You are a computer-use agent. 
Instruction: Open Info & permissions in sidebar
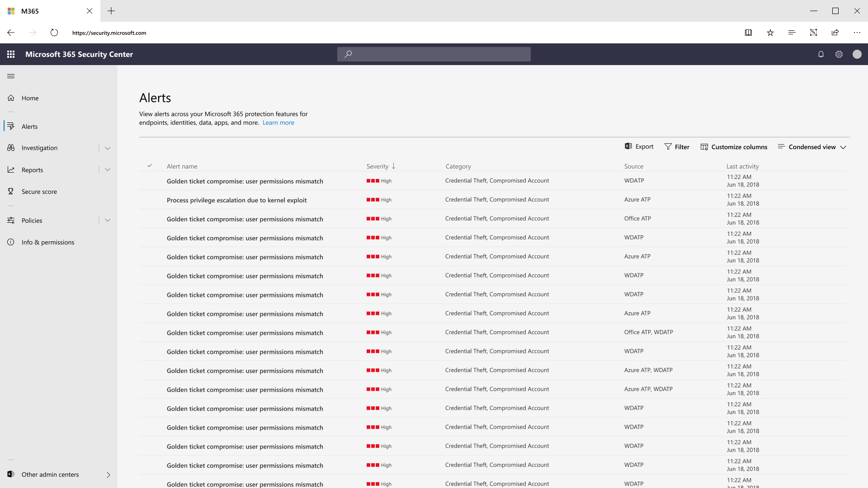click(x=47, y=242)
